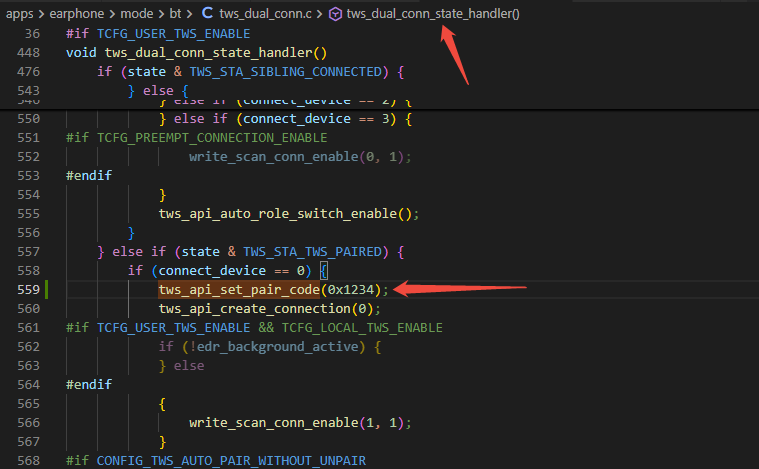Click #endif on line 553
The height and width of the screenshot is (469, 759).
(x=89, y=176)
